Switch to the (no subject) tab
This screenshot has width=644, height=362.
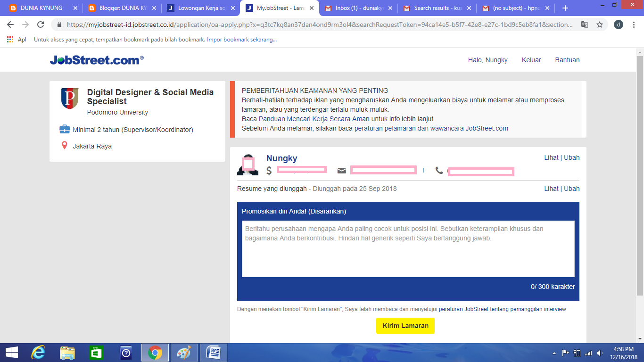[x=516, y=8]
